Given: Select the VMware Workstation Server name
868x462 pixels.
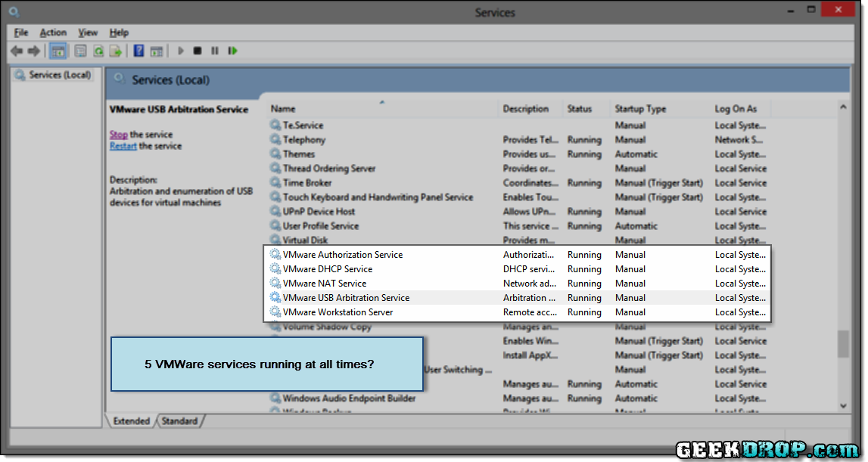Looking at the screenshot, I should point(338,312).
